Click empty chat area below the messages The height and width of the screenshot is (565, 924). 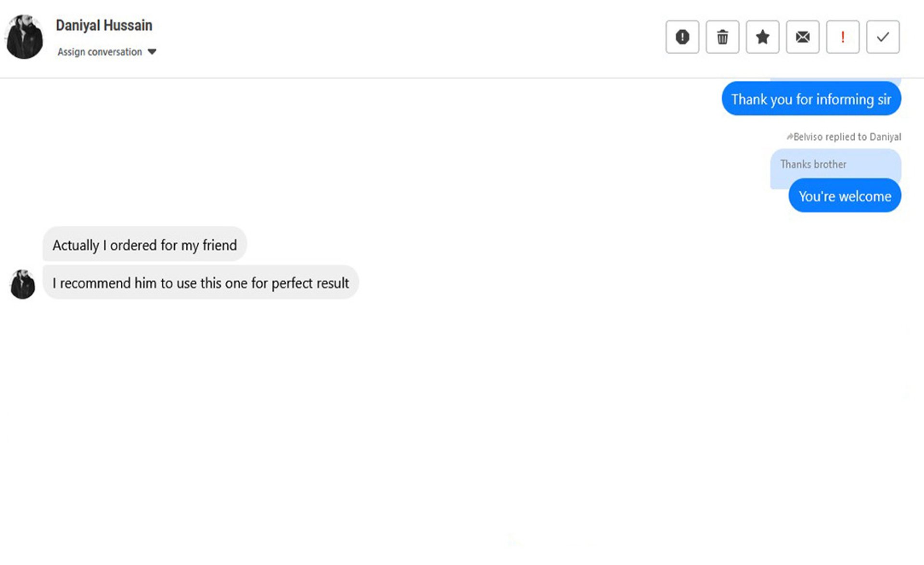tap(462, 424)
